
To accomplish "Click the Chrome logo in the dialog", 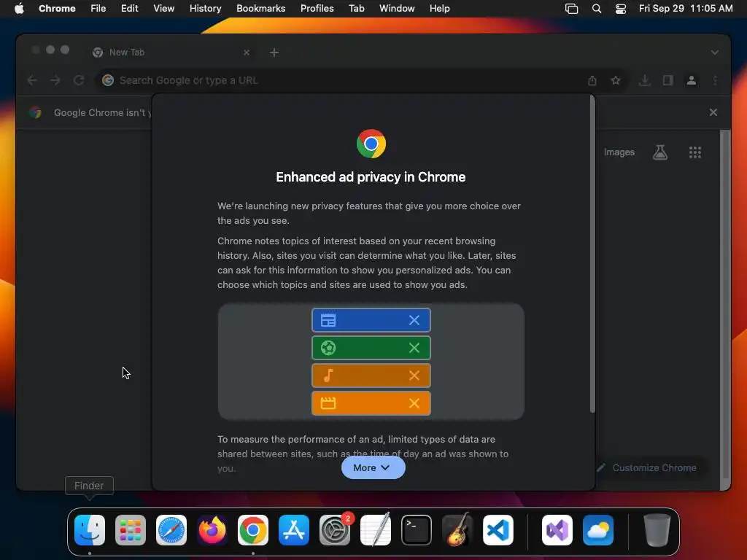I will [x=371, y=144].
